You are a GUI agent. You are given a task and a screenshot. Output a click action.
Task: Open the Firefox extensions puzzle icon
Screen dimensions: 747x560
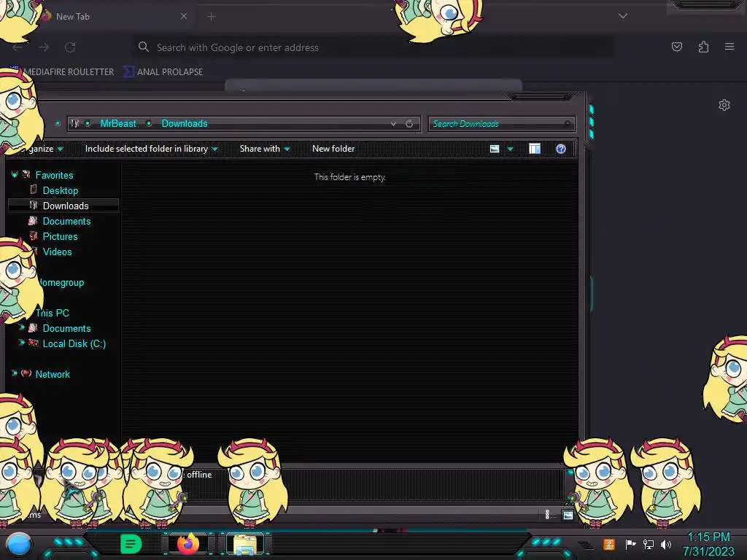(x=703, y=47)
